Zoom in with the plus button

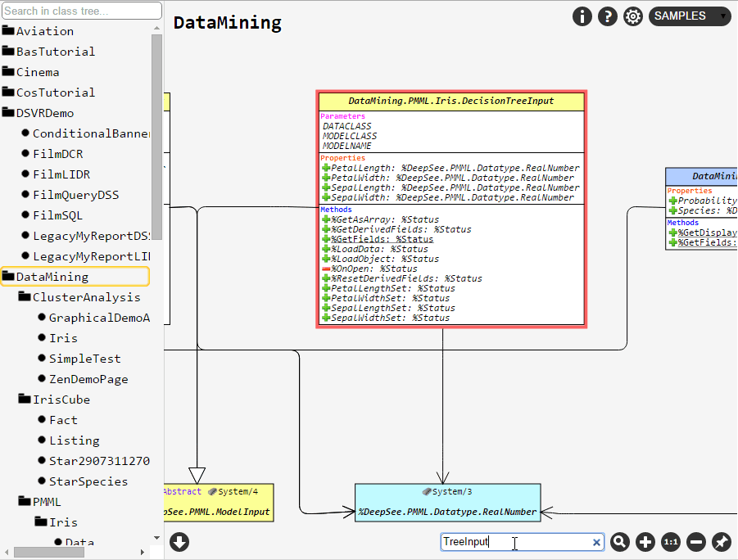(645, 542)
